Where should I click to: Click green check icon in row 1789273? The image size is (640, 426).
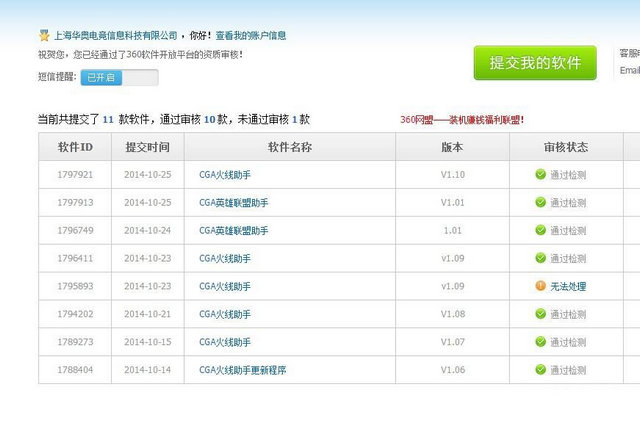click(540, 342)
